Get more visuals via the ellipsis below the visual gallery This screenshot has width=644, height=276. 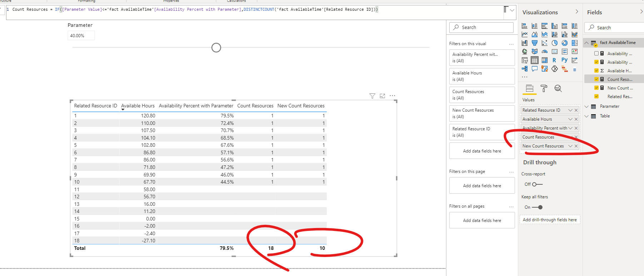pos(525,77)
